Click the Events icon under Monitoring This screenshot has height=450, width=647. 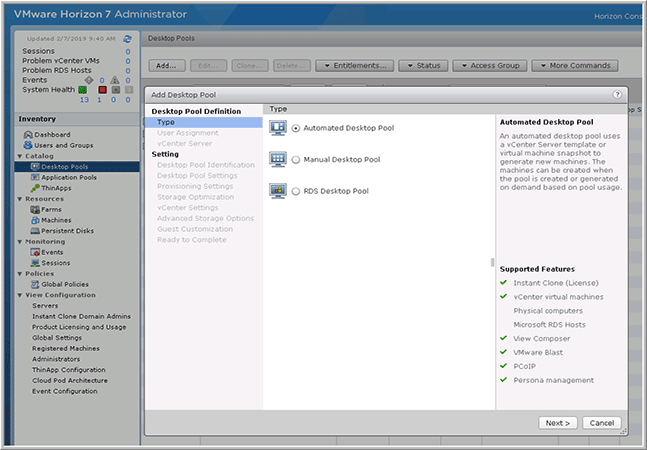click(35, 252)
